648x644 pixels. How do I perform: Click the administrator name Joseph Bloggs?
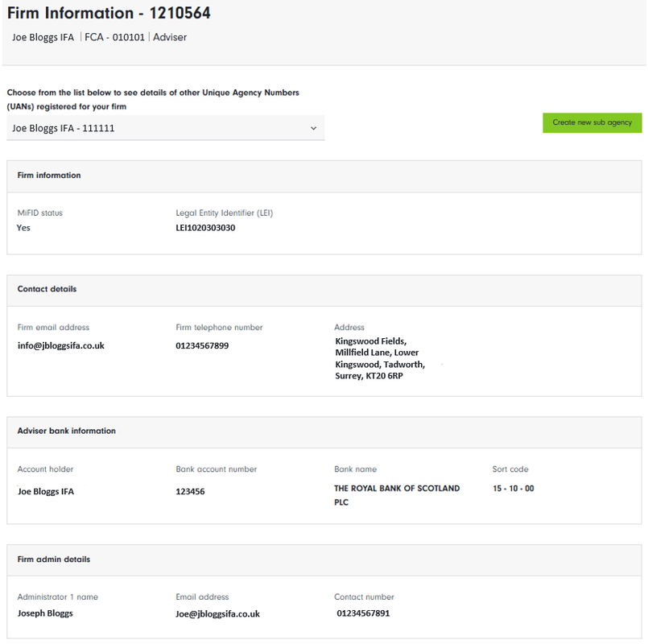point(45,613)
